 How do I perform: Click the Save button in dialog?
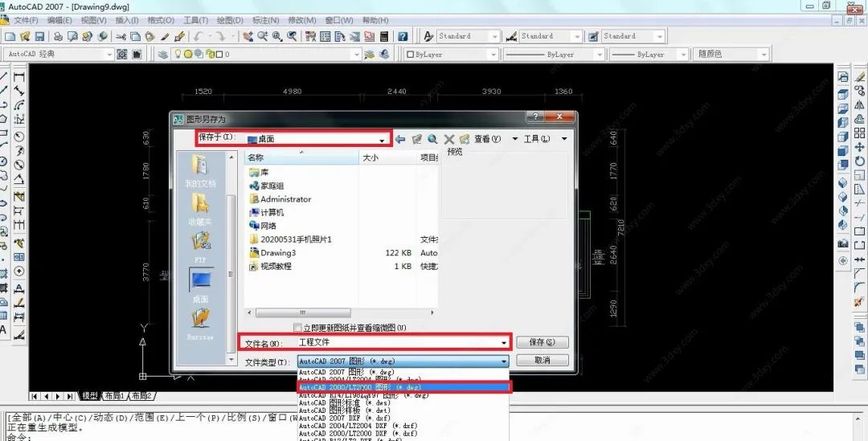click(542, 342)
